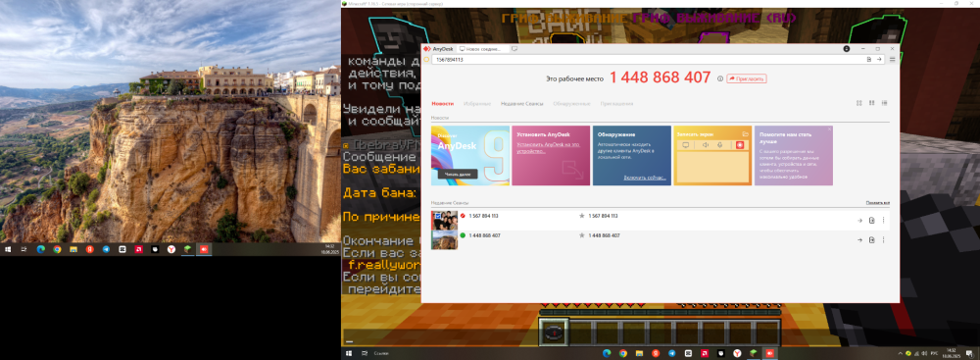The image size is (980, 360).
Task: Click the system clock in right taskbar
Action: click(952, 353)
